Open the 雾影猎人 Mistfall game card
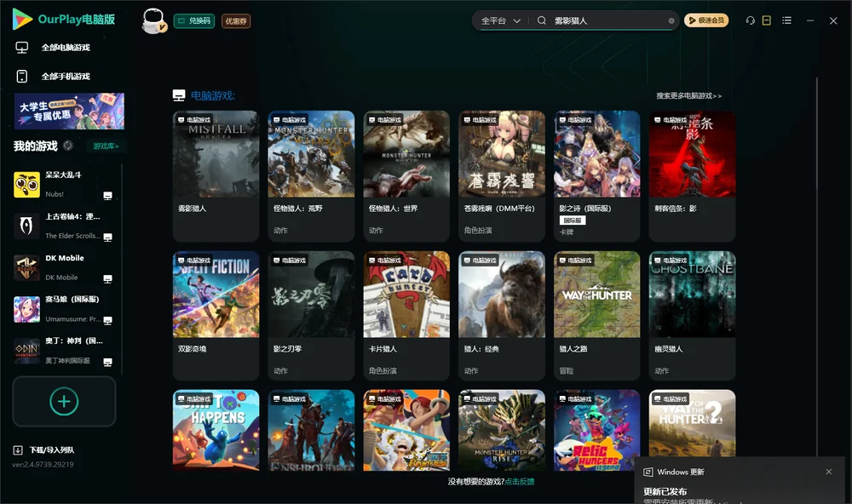Viewport: 852px width, 504px height. tap(216, 176)
